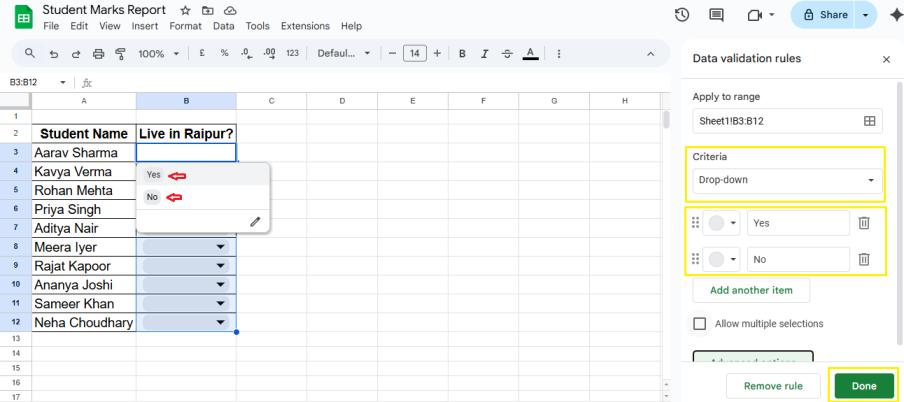Open the Edit menu
904x402 pixels.
79,26
